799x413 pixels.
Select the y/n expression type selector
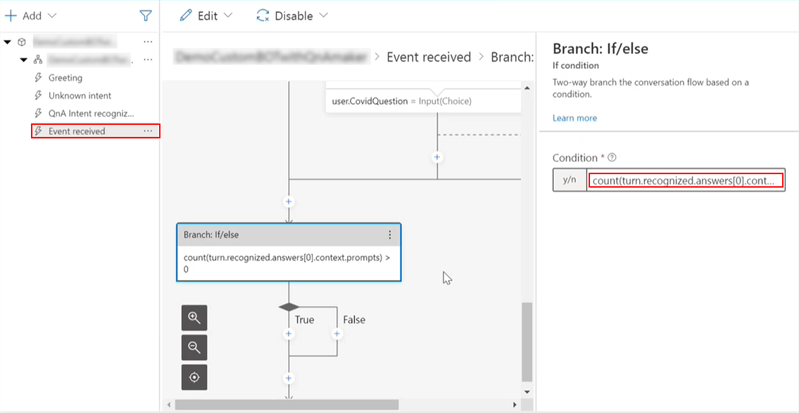pos(570,180)
